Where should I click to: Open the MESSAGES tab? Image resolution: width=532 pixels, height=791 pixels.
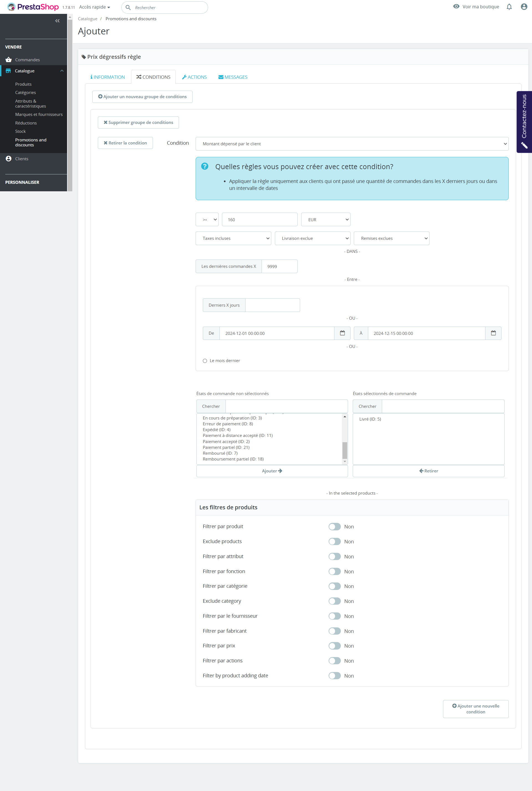click(233, 77)
